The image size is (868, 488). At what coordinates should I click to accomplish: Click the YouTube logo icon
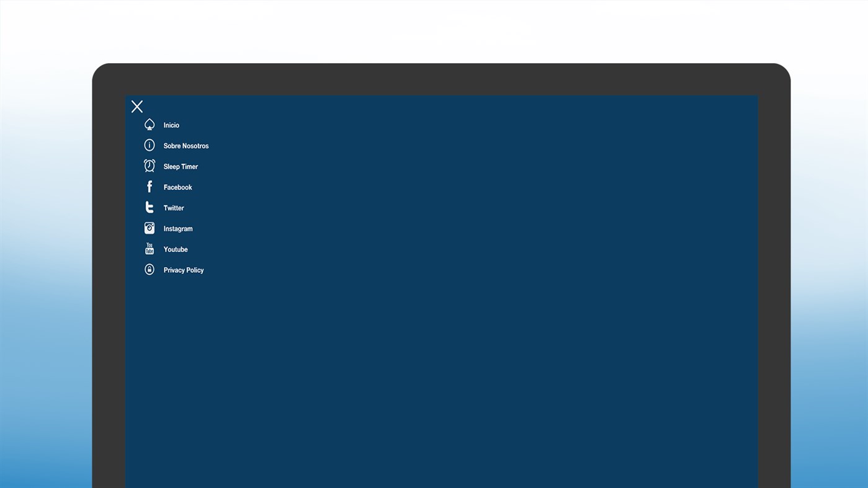coord(150,249)
